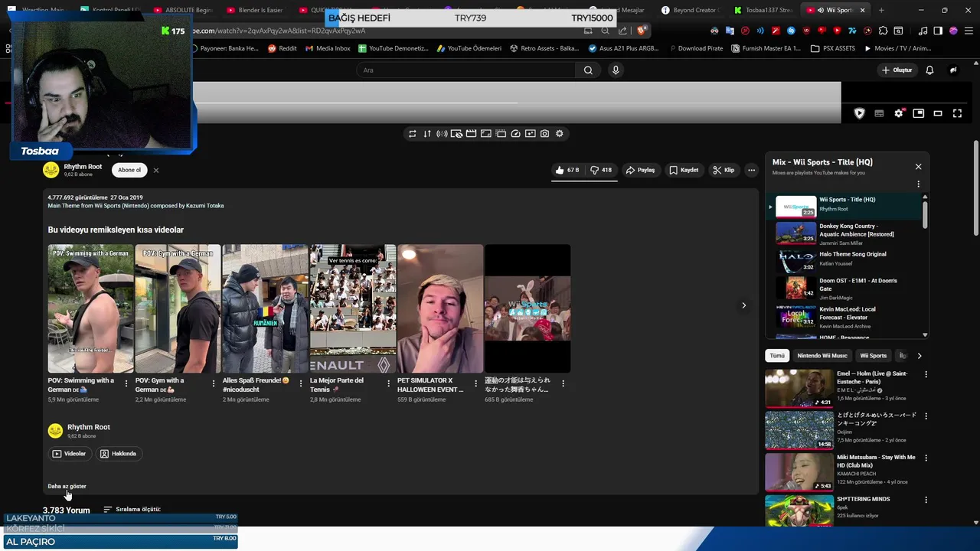Open the Mix playlist three-dot options menu

pos(918,184)
